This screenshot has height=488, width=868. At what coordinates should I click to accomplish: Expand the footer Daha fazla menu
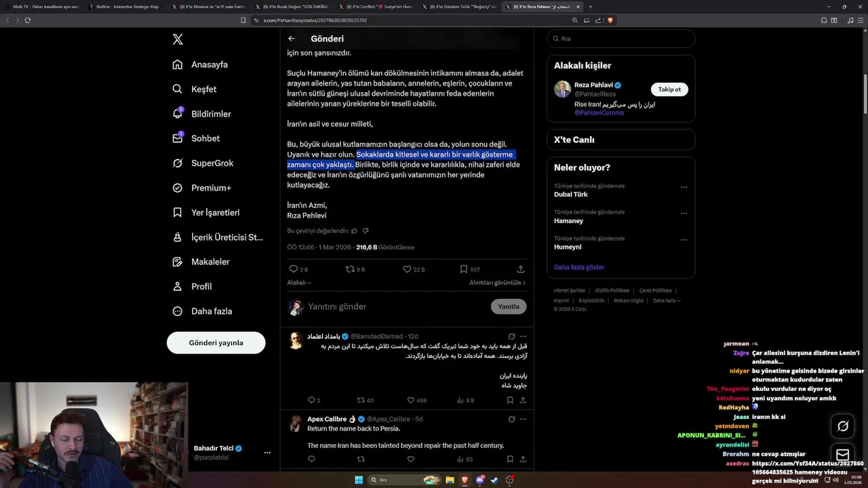(x=667, y=300)
